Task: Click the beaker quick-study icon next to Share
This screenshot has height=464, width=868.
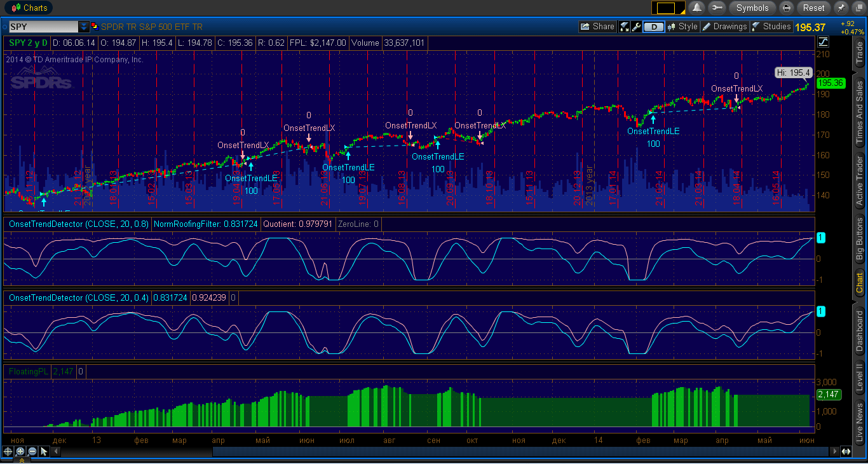Action: (x=624, y=27)
